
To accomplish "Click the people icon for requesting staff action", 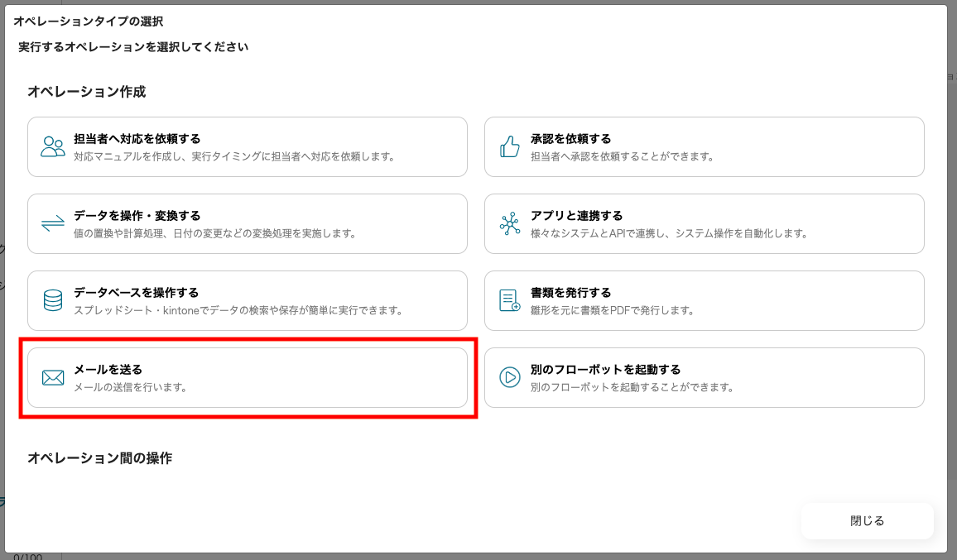I will (x=53, y=147).
